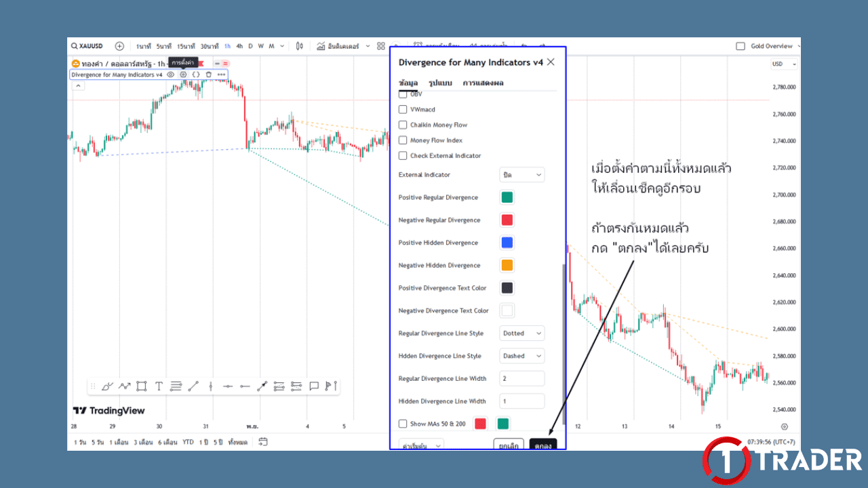
Task: Select the horizontal line tool
Action: click(x=227, y=386)
